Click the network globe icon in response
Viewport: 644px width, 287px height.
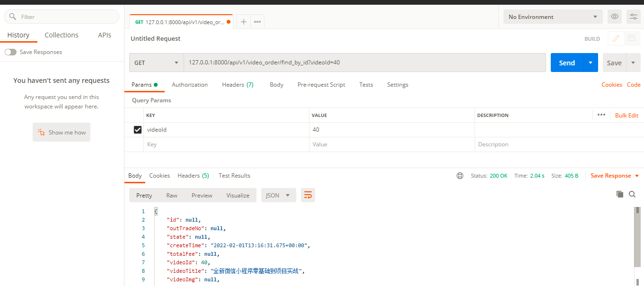(460, 176)
